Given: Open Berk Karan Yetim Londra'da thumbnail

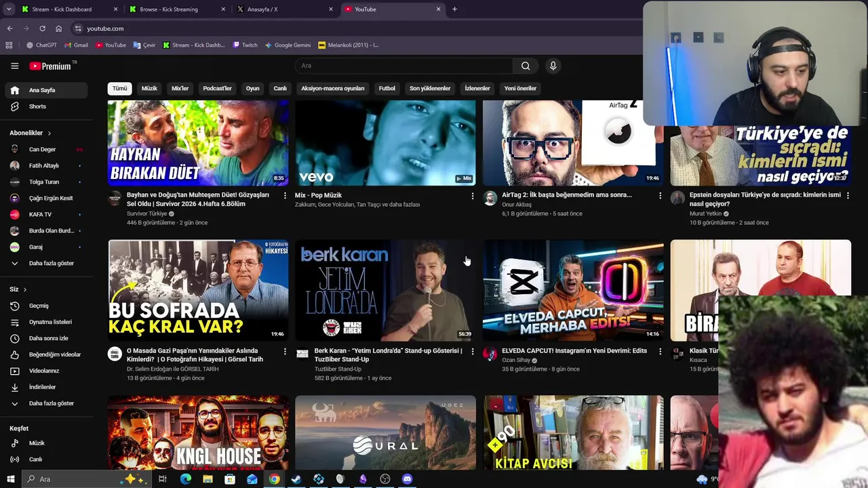Looking at the screenshot, I should click(385, 290).
